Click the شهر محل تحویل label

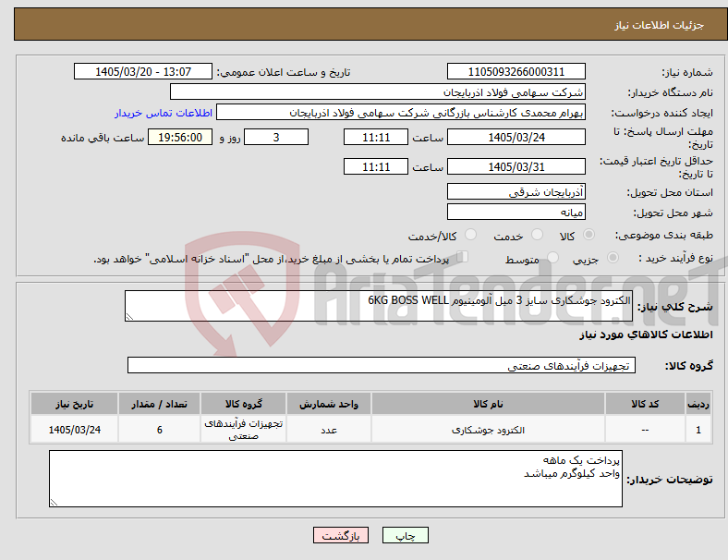[673, 213]
